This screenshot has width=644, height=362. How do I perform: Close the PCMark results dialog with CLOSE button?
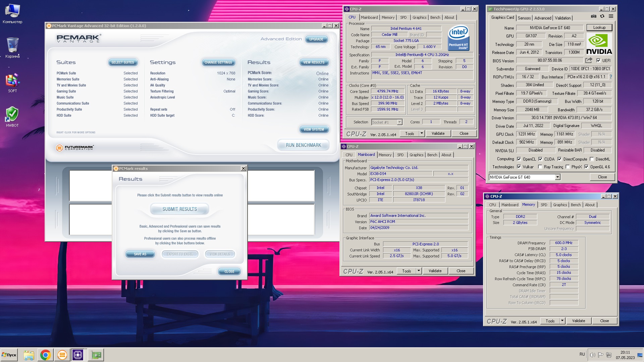click(x=229, y=271)
